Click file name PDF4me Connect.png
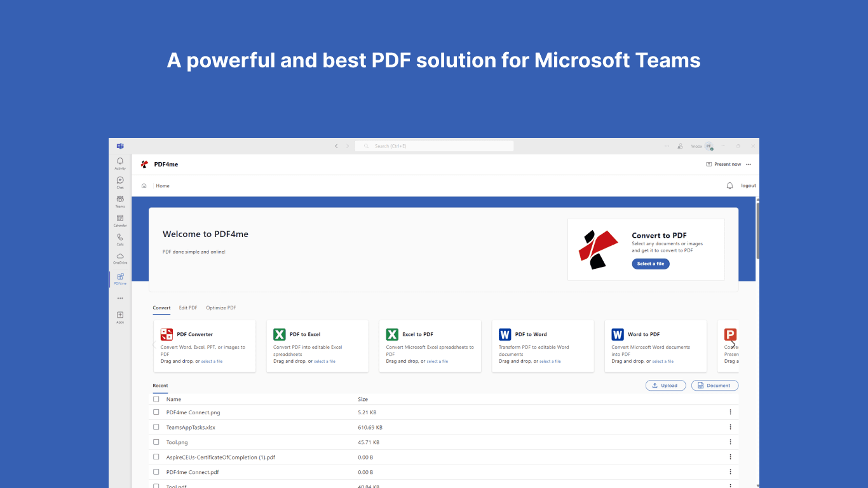The image size is (868, 488). [193, 412]
